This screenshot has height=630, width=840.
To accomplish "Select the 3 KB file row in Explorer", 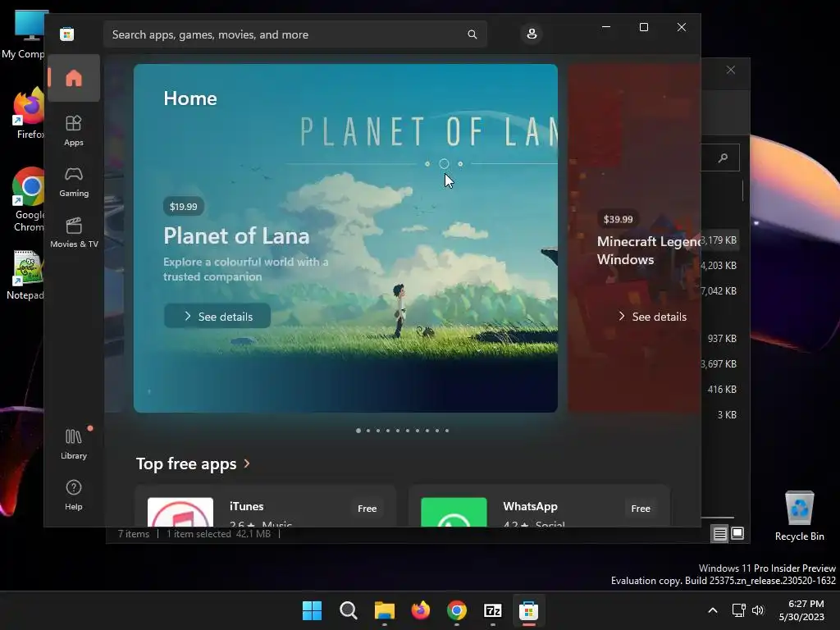I will click(x=721, y=414).
